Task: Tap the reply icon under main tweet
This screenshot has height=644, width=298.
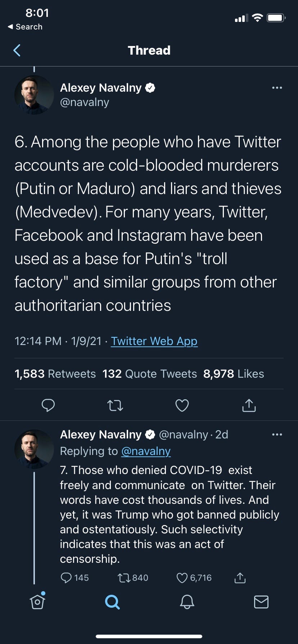Action: pos(48,405)
